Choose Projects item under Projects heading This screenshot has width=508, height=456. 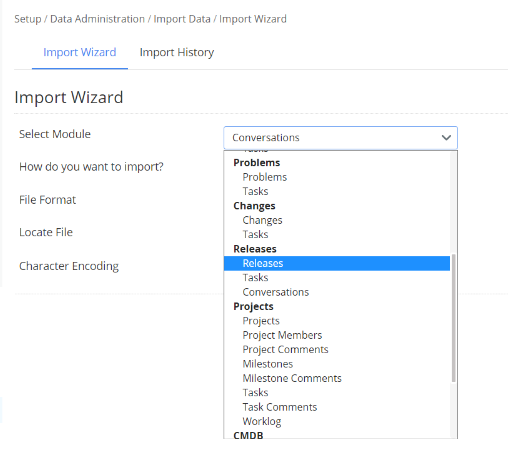[261, 321]
